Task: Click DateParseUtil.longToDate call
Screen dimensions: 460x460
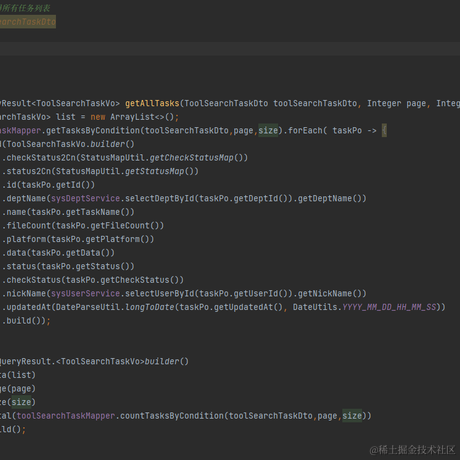Action: click(x=115, y=307)
